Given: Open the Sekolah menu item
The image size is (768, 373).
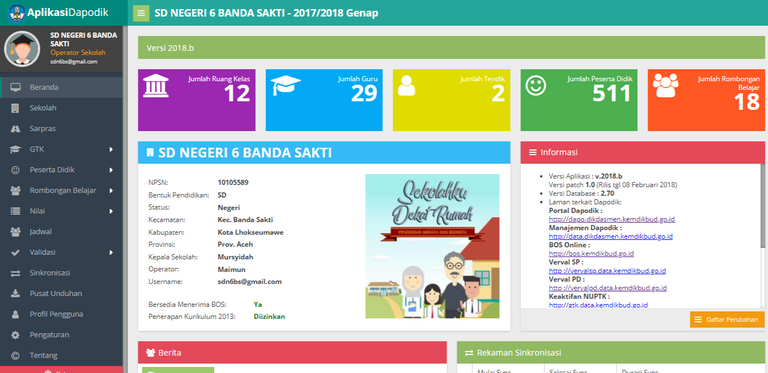Looking at the screenshot, I should click(61, 108).
